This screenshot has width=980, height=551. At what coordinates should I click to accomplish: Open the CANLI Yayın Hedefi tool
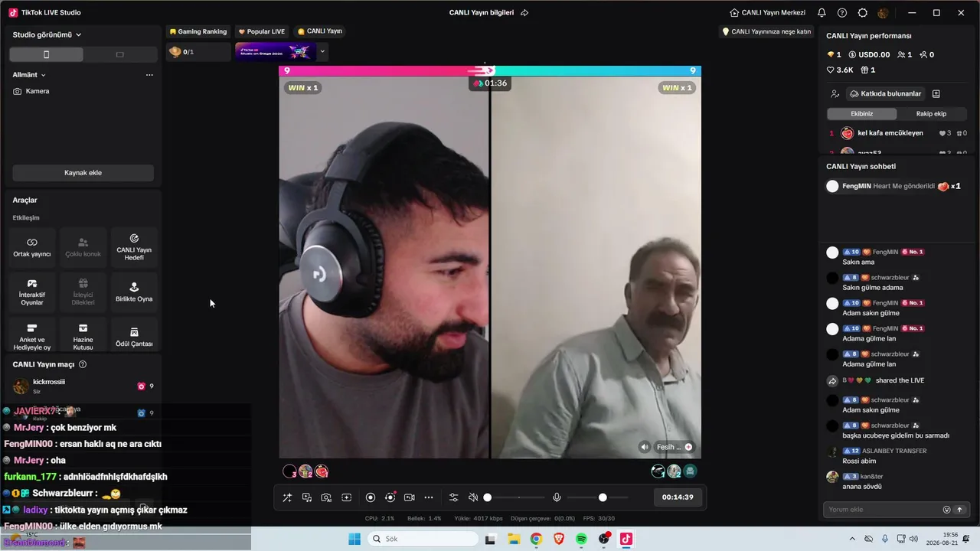[134, 247]
